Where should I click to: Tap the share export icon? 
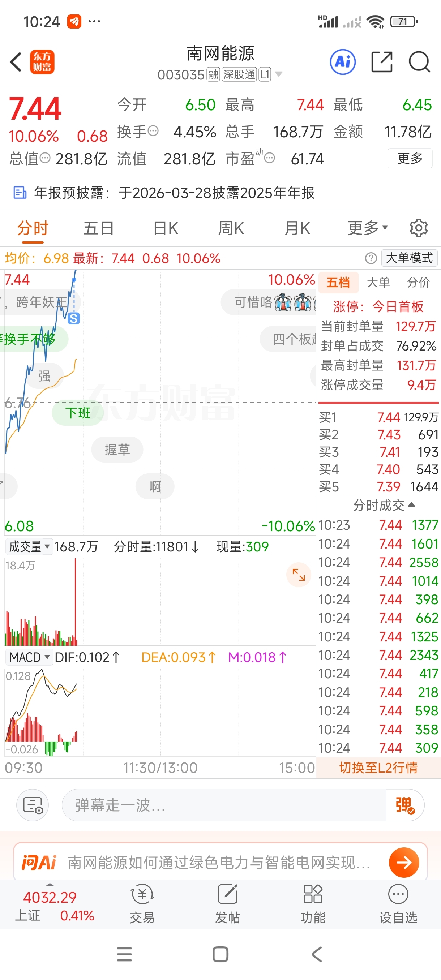click(x=382, y=62)
